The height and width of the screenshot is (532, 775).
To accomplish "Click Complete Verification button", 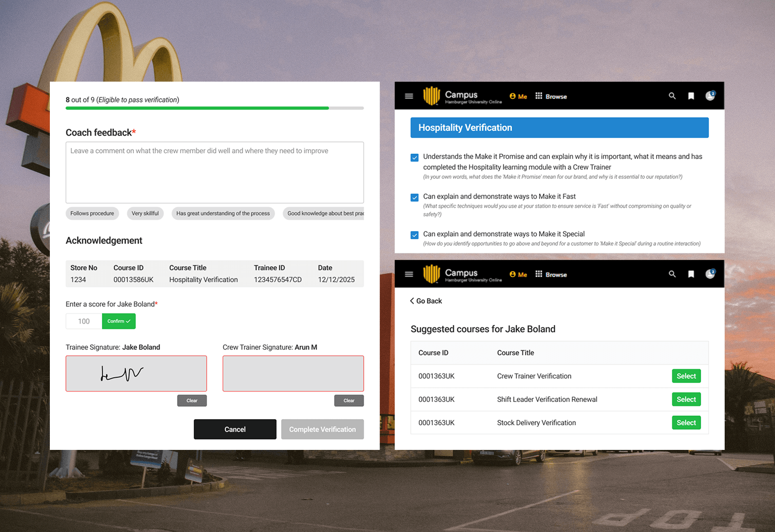I will tap(322, 429).
